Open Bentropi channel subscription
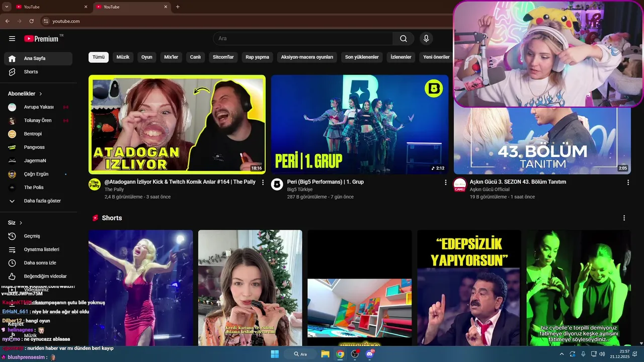Viewport: 644px width, 362px height. (38, 134)
